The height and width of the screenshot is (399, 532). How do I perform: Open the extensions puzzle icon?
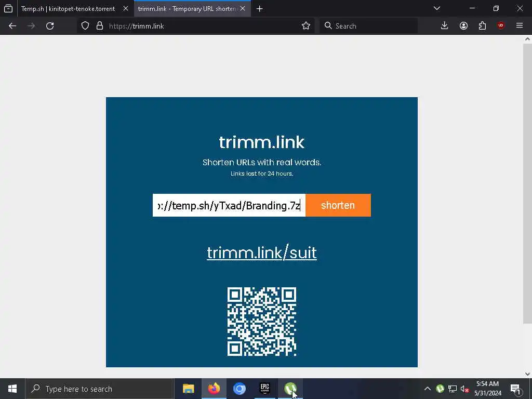(x=482, y=26)
